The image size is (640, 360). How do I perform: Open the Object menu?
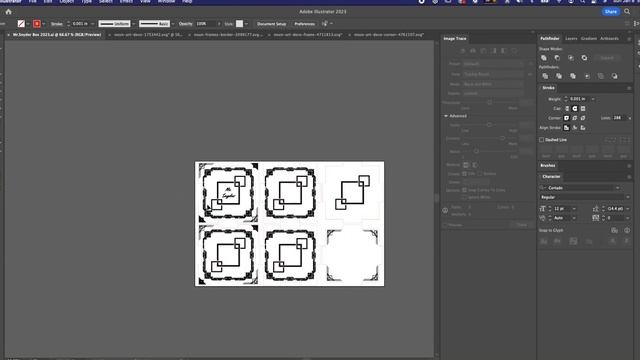tap(67, 2)
